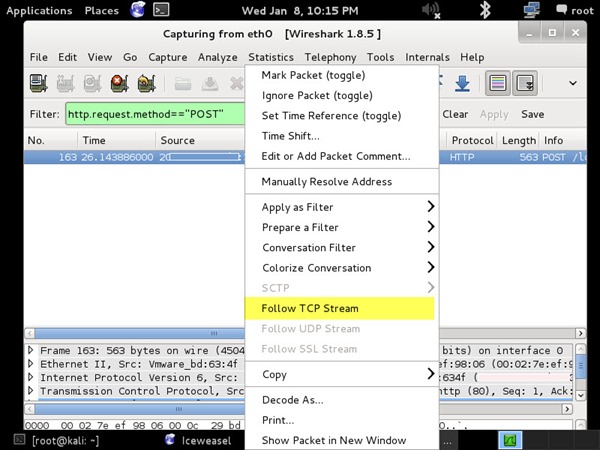Click the Clear filter button
The width and height of the screenshot is (600, 450).
[455, 114]
